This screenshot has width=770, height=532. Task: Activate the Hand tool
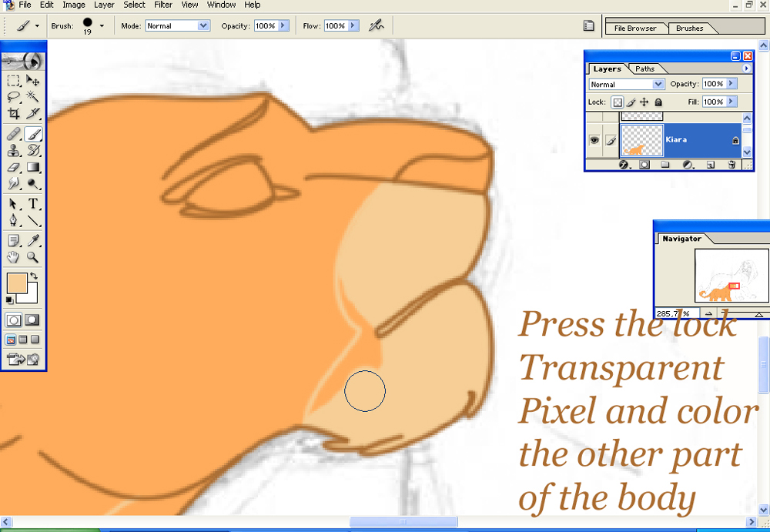14,257
